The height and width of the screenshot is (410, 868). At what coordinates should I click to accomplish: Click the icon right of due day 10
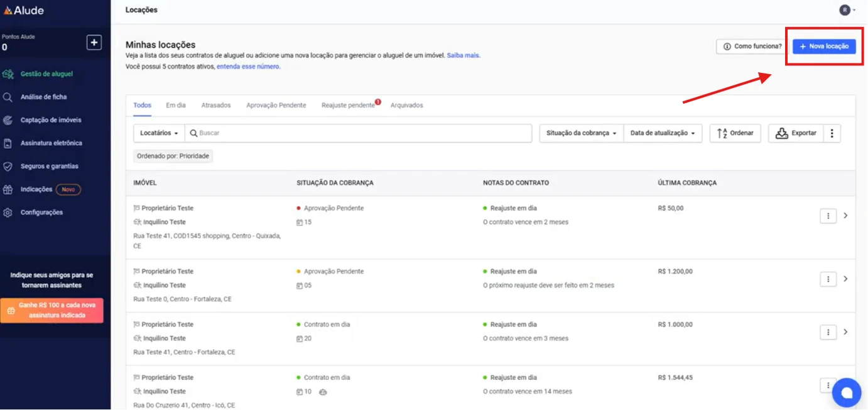pos(323,392)
